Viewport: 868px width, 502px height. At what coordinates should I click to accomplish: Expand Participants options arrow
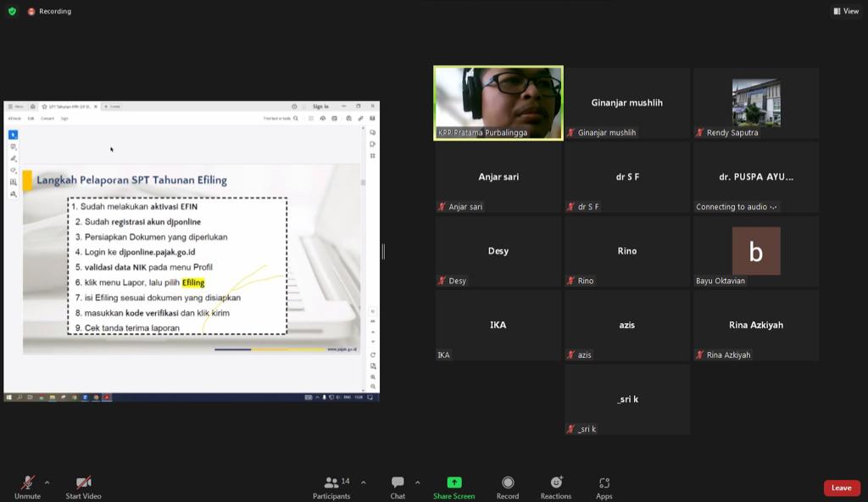(364, 482)
